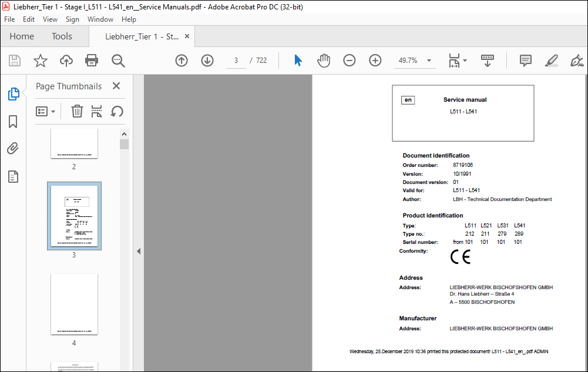Click the page number input field
588x372 pixels.
[x=236, y=61]
